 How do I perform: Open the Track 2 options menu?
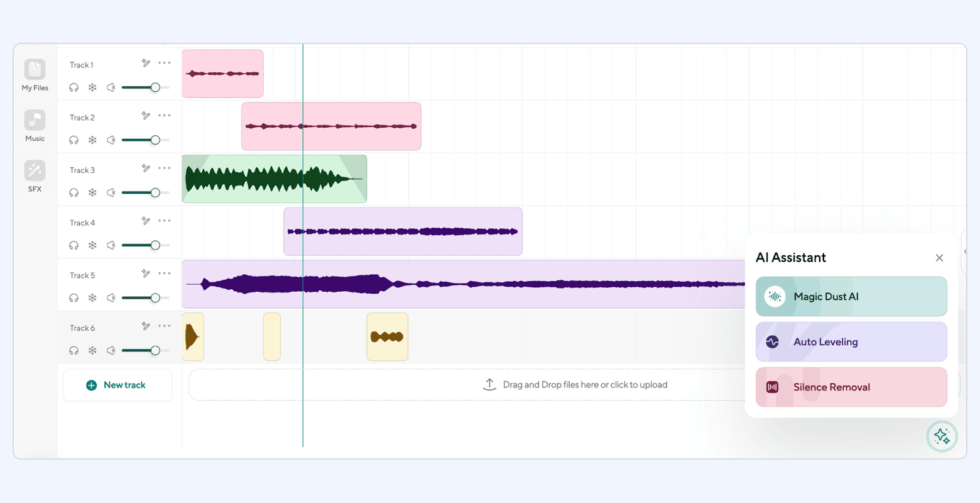coord(164,115)
